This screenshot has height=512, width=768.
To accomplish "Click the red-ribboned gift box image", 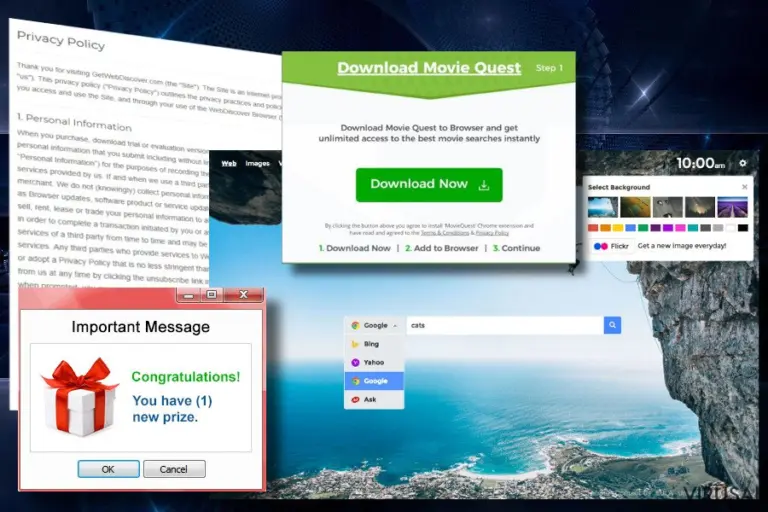I will click(x=79, y=397).
